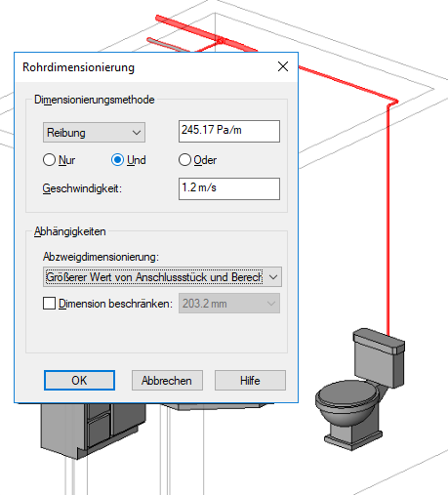
Task: Click the Abbrechen button
Action: (x=167, y=380)
